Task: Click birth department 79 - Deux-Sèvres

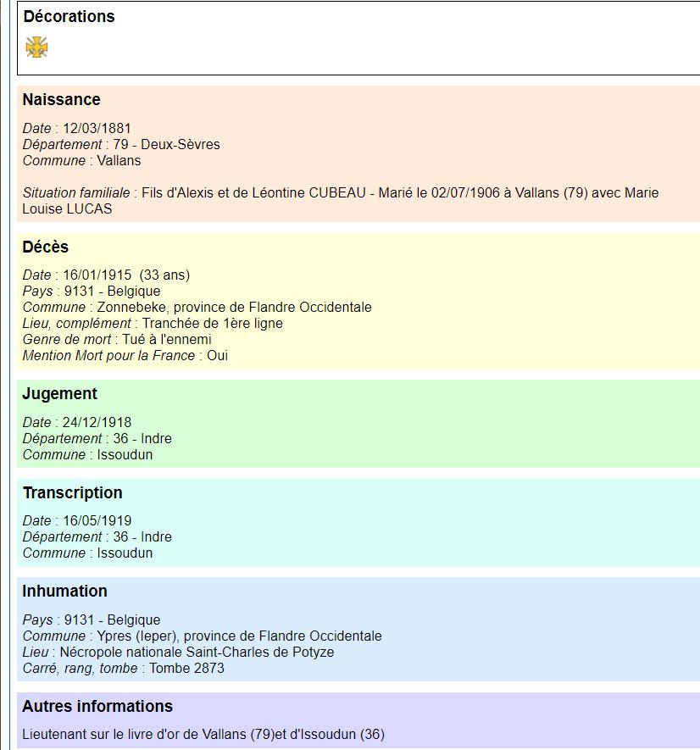Action: pyautogui.click(x=166, y=144)
